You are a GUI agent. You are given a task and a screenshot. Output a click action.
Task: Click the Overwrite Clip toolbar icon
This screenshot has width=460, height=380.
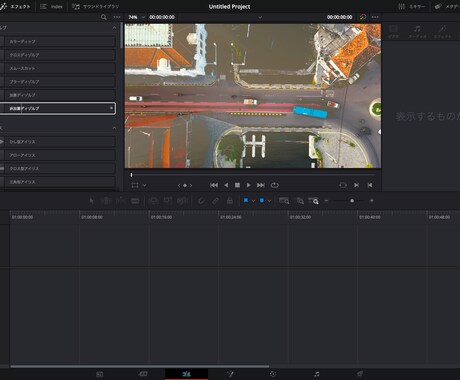(168, 201)
